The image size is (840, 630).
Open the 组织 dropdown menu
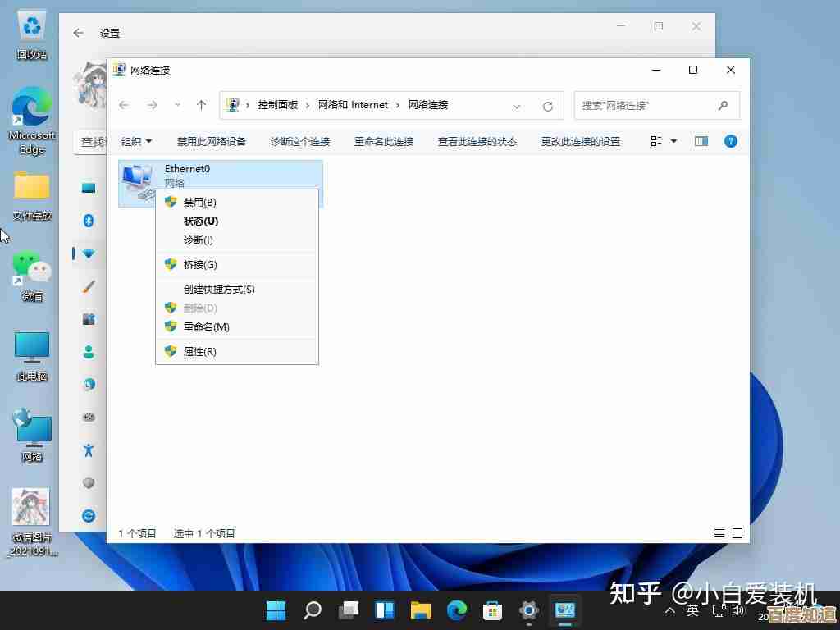pos(136,141)
